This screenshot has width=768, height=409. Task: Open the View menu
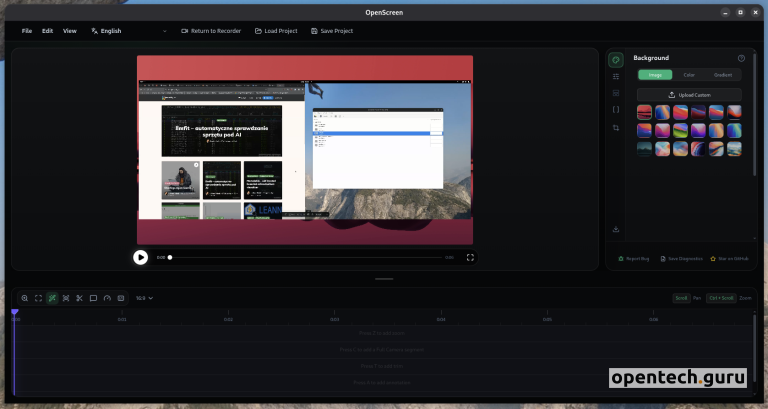[70, 31]
